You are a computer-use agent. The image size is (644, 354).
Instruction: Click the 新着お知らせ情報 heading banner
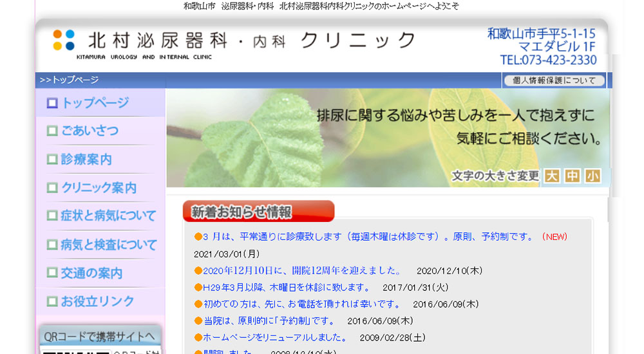(258, 211)
